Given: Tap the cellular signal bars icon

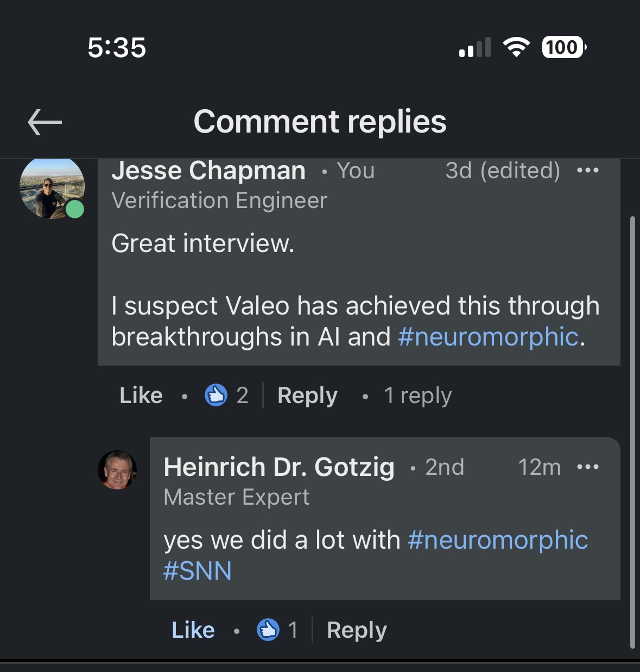Looking at the screenshot, I should coord(475,47).
